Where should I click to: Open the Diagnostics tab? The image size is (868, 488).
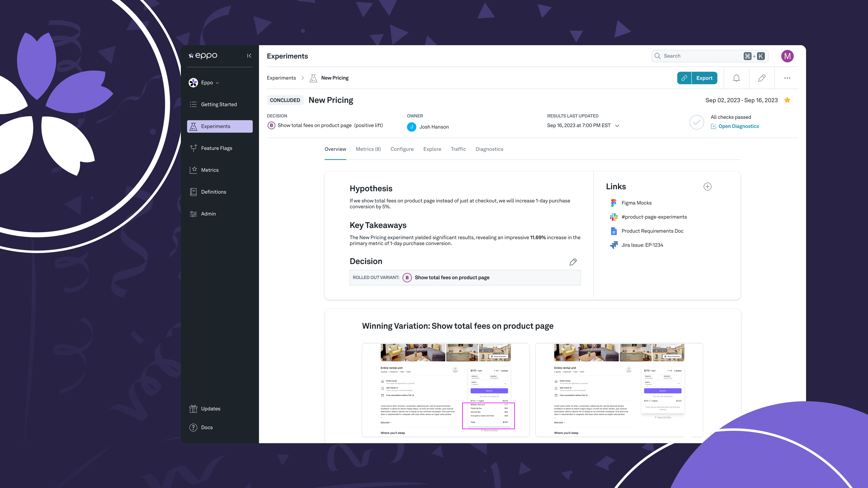489,149
